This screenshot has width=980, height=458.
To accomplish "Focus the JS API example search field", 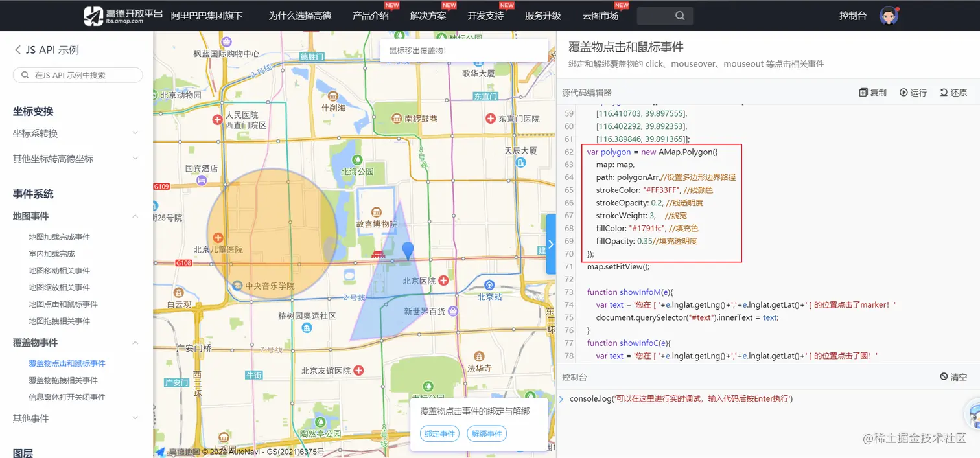I will [78, 75].
